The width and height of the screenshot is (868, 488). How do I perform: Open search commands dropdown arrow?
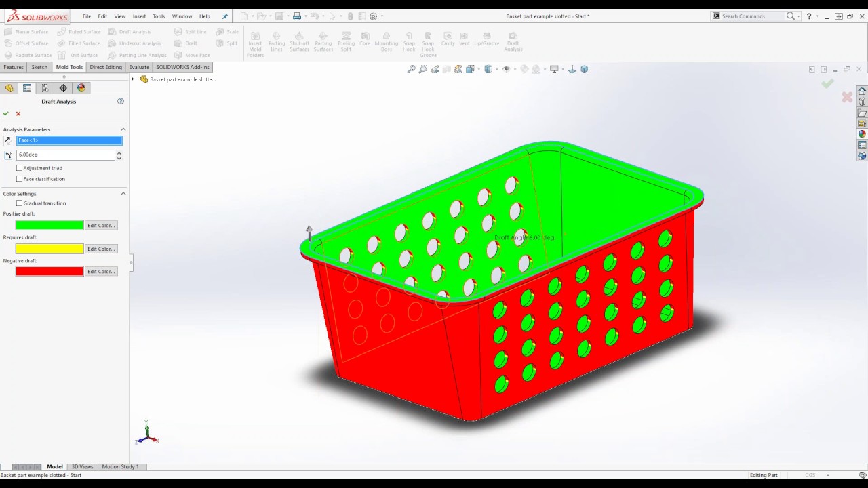[x=799, y=16]
